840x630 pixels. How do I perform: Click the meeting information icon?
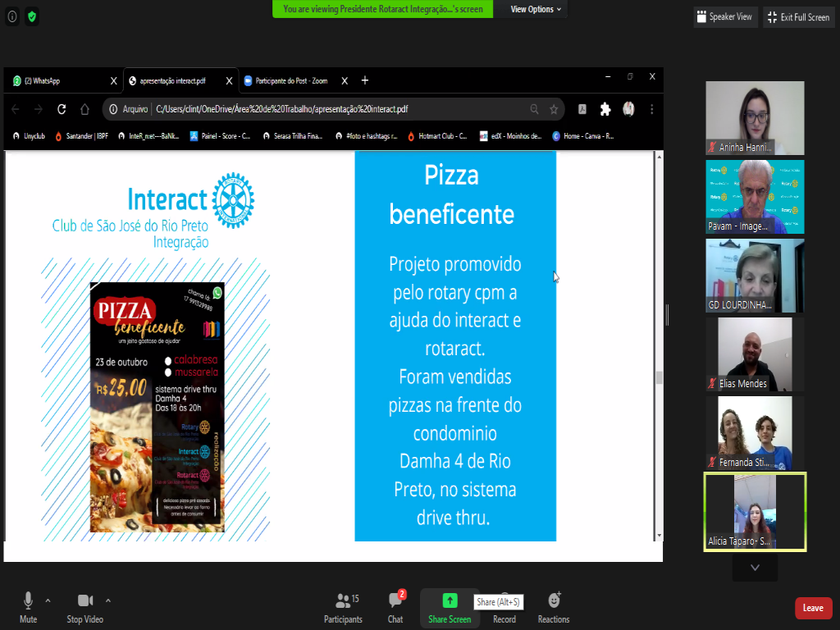point(12,16)
